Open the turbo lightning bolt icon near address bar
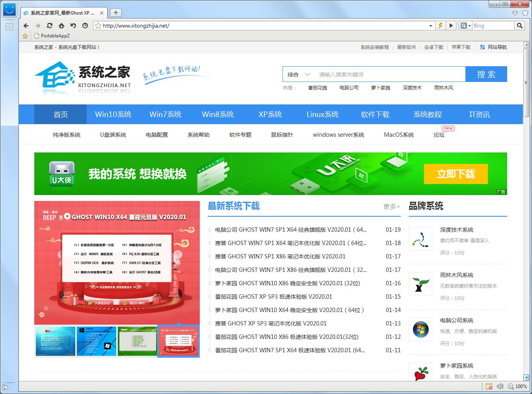The width and height of the screenshot is (532, 394). point(440,26)
